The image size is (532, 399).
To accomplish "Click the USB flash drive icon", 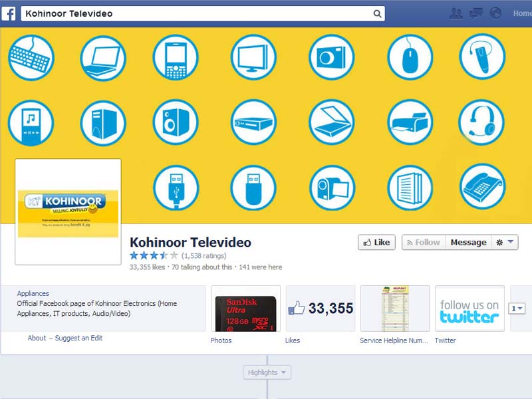I will tap(253, 188).
